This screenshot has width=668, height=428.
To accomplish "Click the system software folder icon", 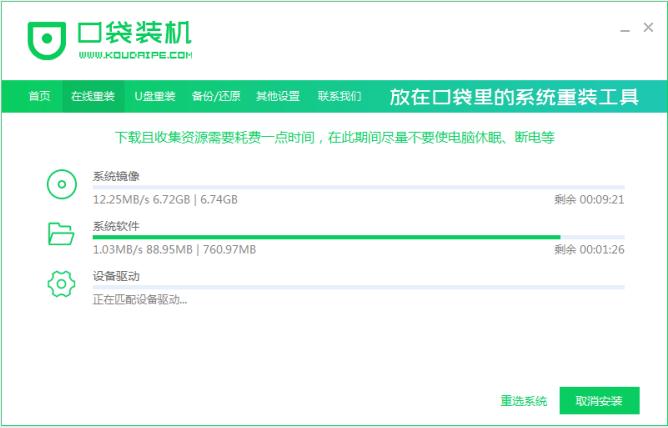I will (x=61, y=234).
